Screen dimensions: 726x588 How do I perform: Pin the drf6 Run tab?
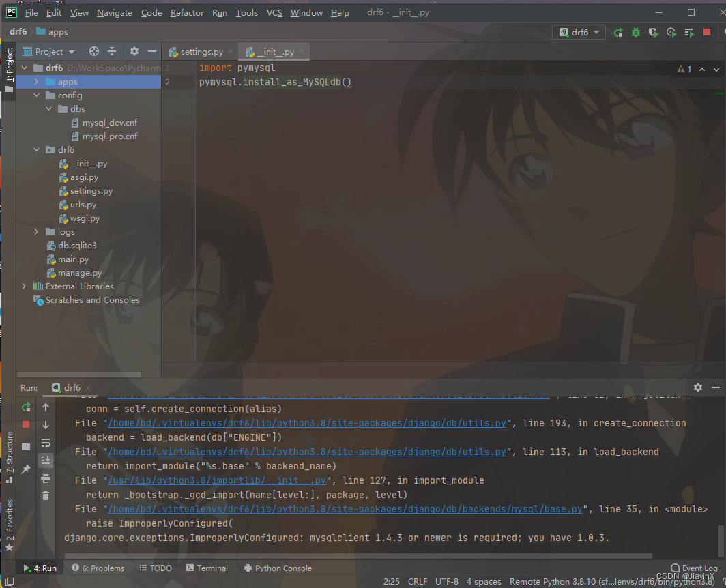26,469
